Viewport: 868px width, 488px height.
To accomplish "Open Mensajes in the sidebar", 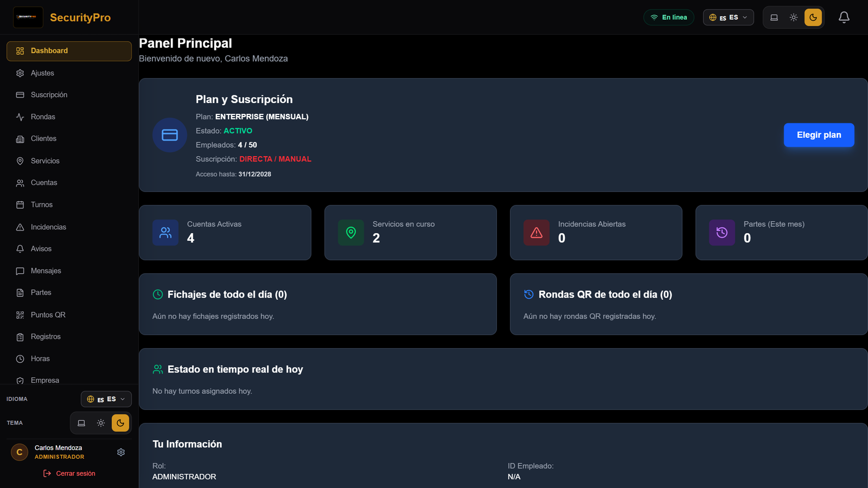I will pyautogui.click(x=69, y=271).
